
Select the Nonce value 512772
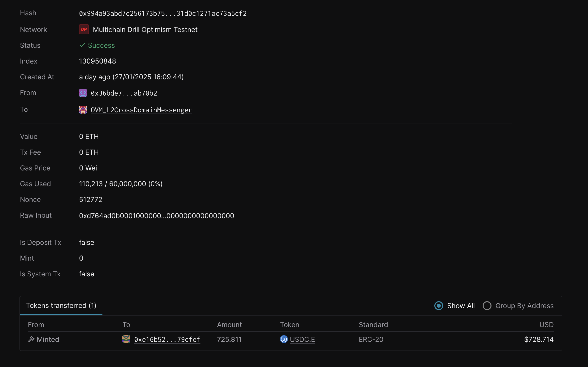91,199
